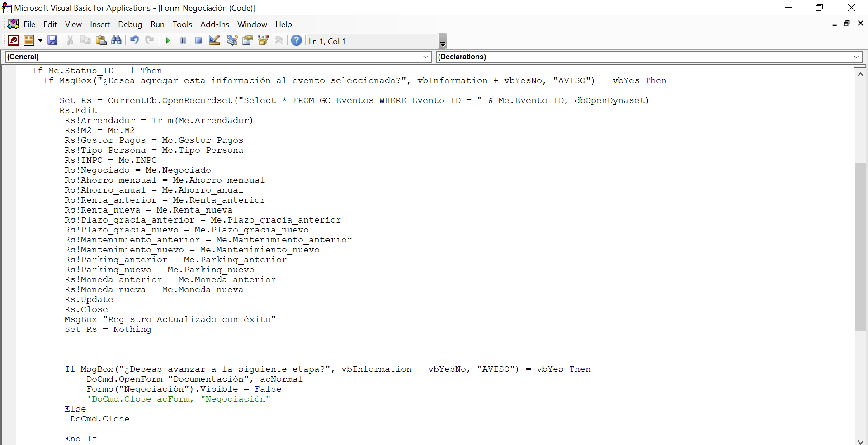
Task: Click the 'Else' keyword
Action: click(75, 409)
